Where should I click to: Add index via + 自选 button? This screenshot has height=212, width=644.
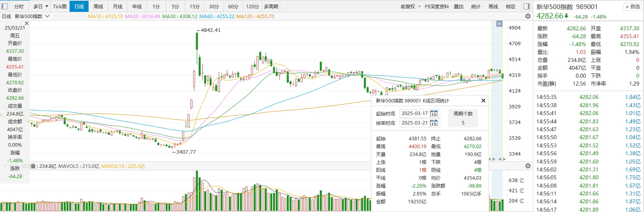click(x=633, y=7)
